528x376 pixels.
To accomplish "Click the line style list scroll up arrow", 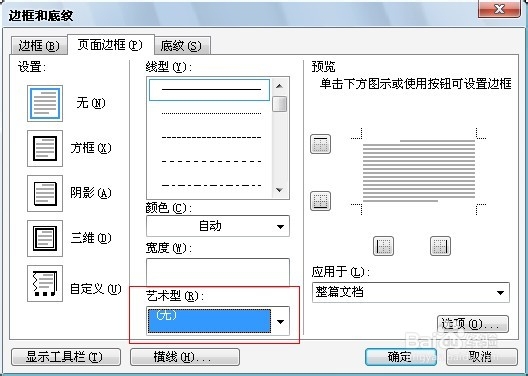I will click(x=279, y=86).
